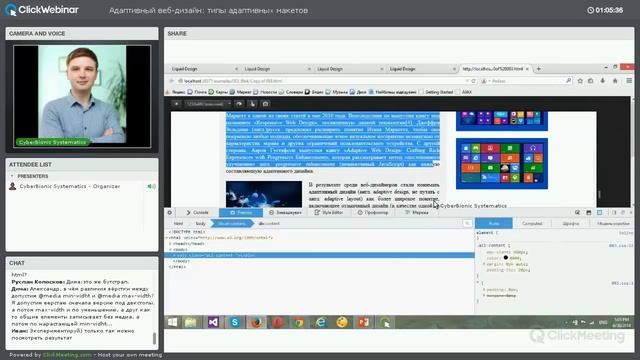Switch to the Rules sidebar tab

click(x=493, y=223)
